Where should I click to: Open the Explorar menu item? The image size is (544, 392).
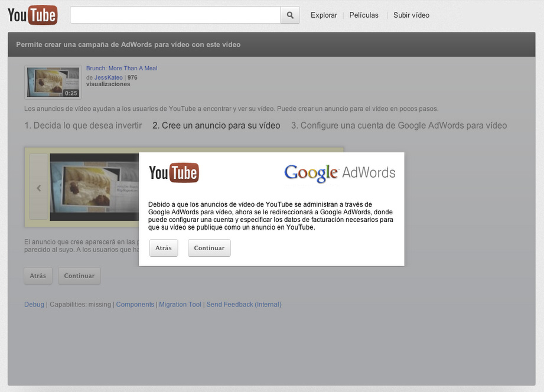(x=324, y=15)
